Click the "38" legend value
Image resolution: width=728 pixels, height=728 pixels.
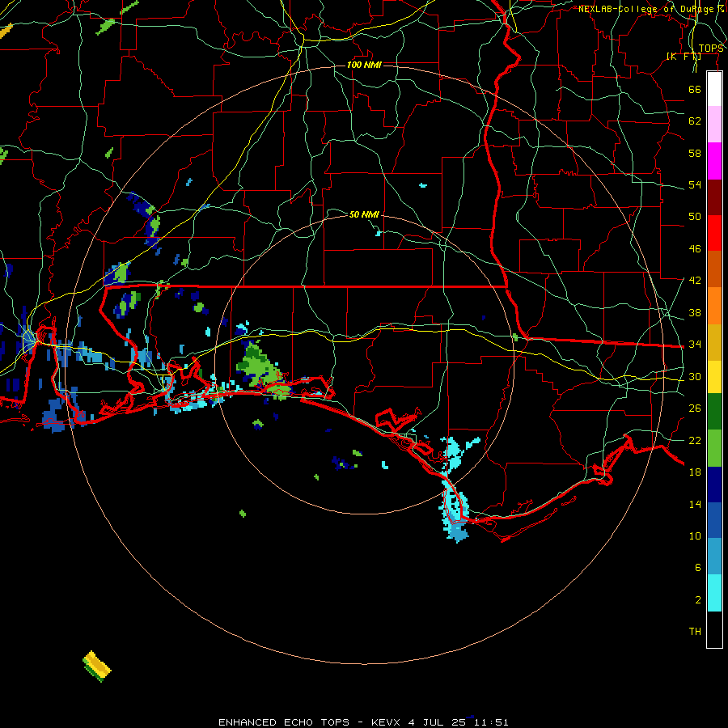(x=695, y=312)
